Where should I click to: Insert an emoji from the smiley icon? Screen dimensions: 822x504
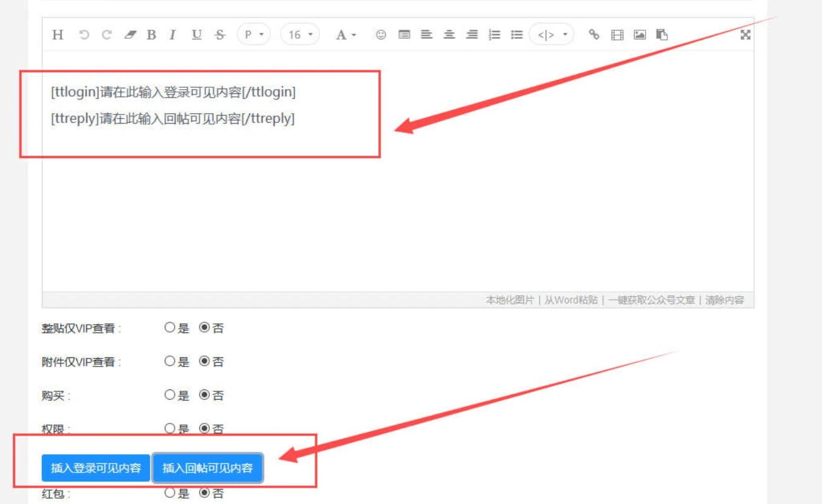pos(381,35)
